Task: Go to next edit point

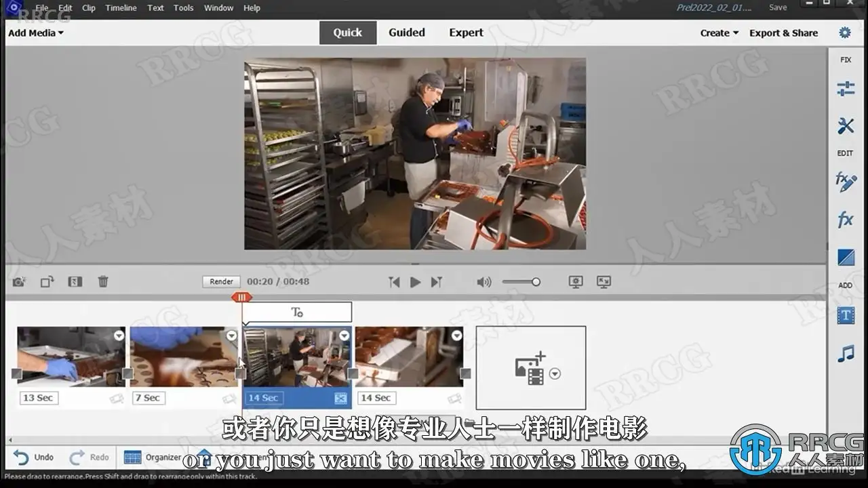Action: click(x=436, y=282)
